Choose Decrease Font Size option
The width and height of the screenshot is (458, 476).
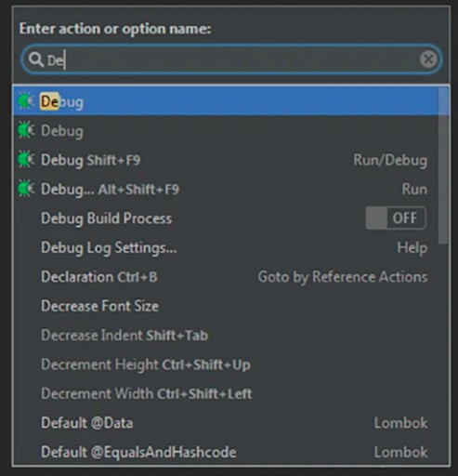point(226,306)
